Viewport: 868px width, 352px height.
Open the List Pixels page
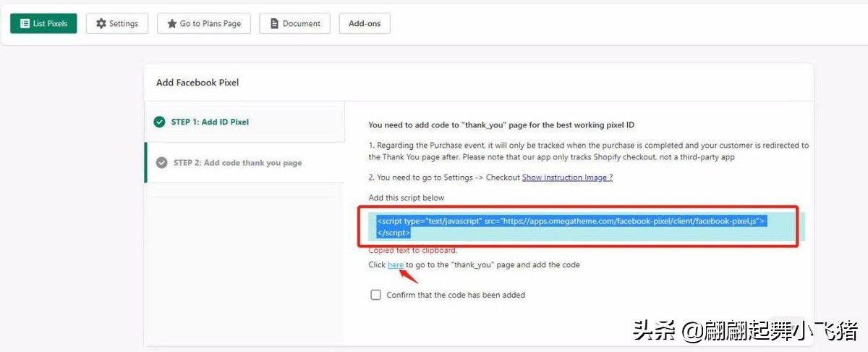43,23
